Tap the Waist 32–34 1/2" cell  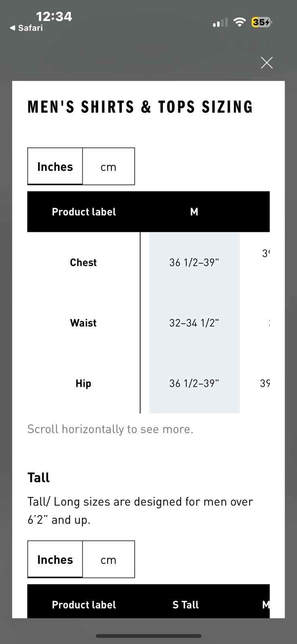194,323
